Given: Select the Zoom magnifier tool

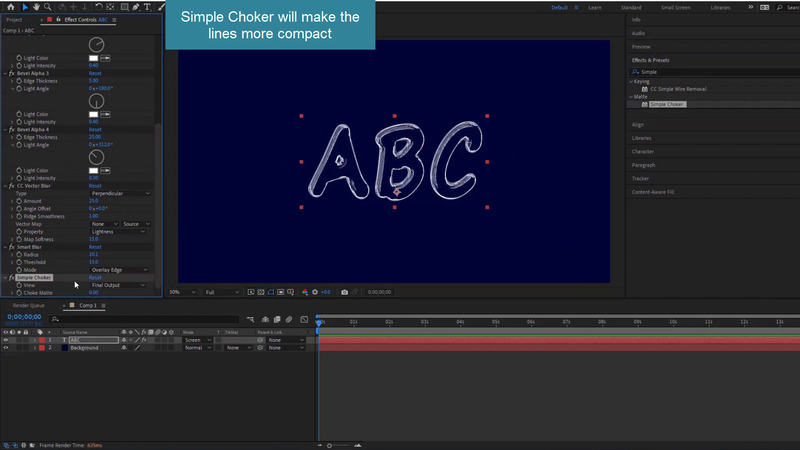Looking at the screenshot, I should coord(49,7).
